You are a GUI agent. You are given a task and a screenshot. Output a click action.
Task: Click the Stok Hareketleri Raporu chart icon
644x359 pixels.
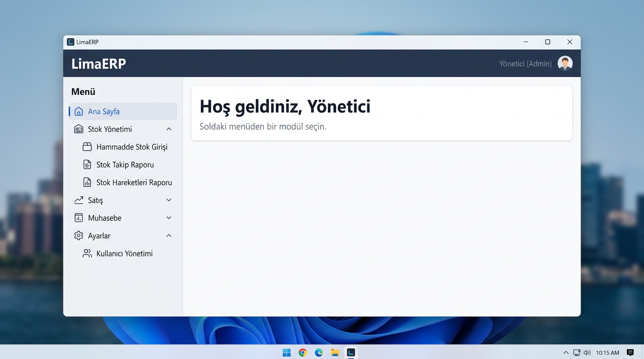pos(87,182)
